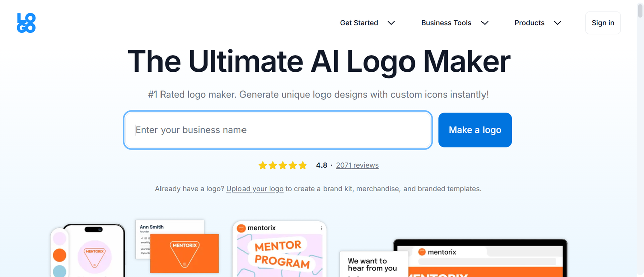Click the mentorix avatar icon on social post
The width and height of the screenshot is (644, 277).
coord(241,228)
